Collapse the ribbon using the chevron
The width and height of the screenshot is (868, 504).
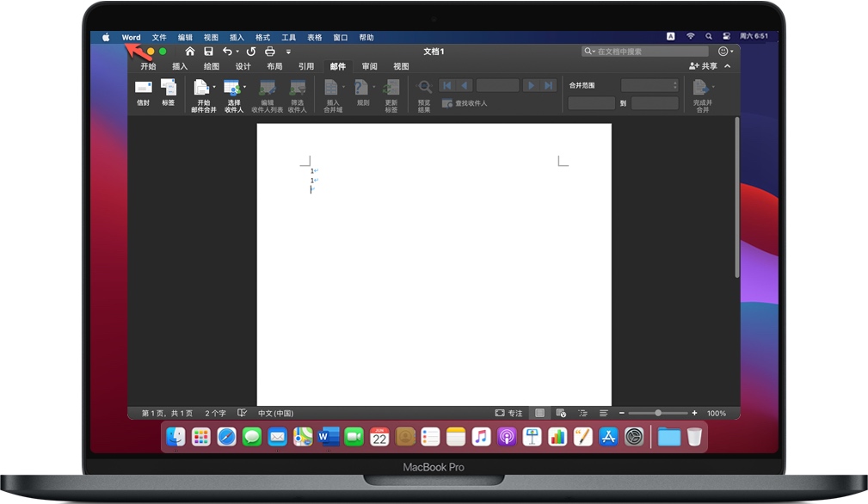pos(727,66)
